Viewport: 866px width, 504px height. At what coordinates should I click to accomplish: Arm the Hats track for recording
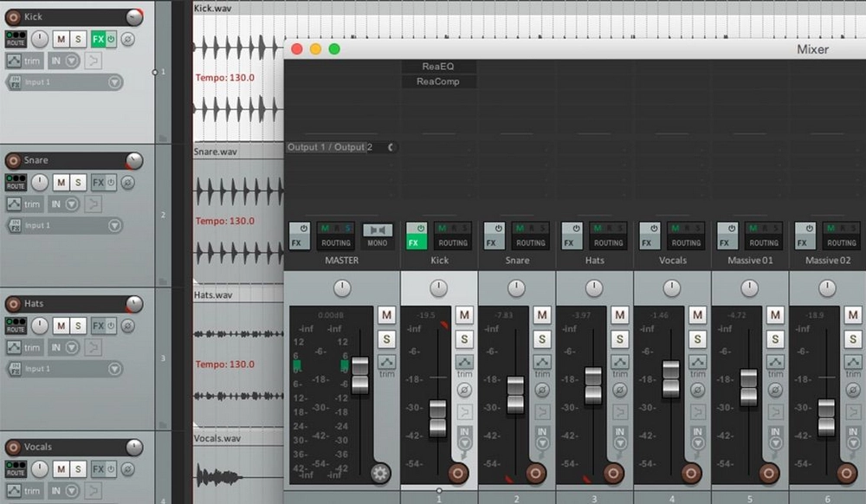pos(13,304)
